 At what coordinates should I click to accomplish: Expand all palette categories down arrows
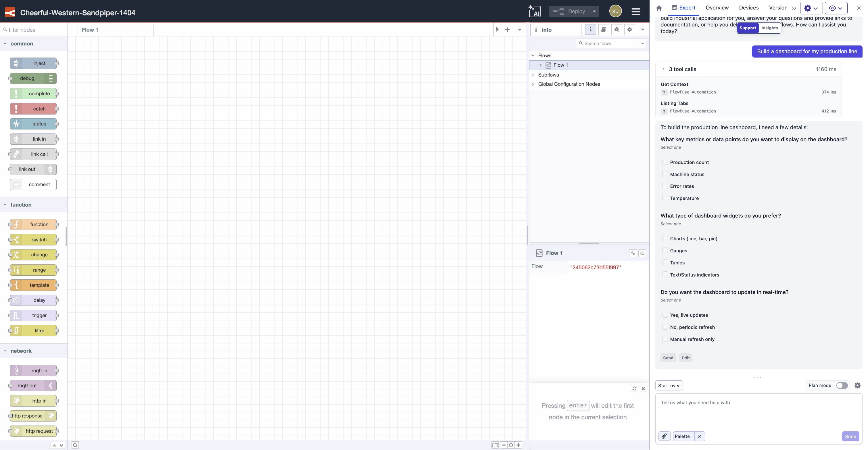(x=61, y=445)
